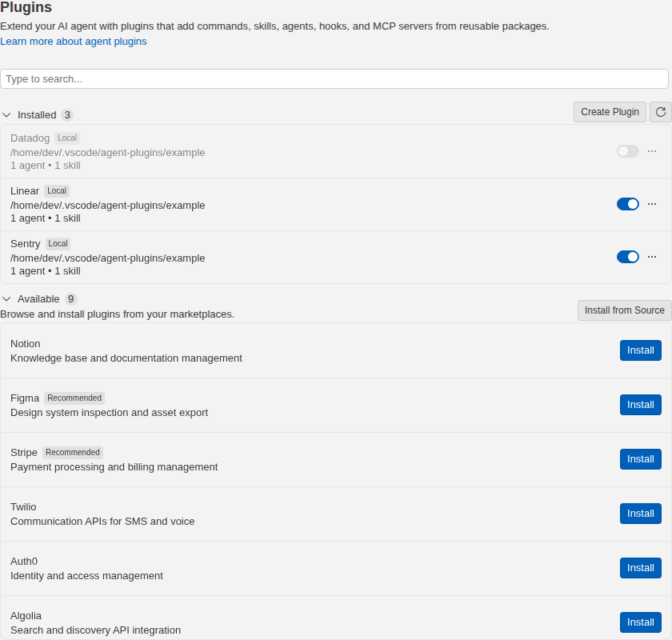
Task: Click '1 agent • 1 skill' under Datadog
Action: (x=46, y=166)
